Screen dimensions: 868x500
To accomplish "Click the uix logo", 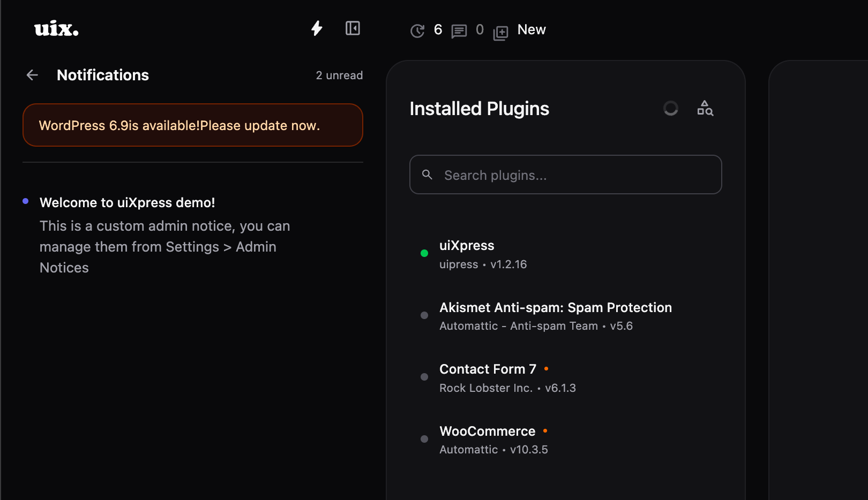I will point(56,29).
